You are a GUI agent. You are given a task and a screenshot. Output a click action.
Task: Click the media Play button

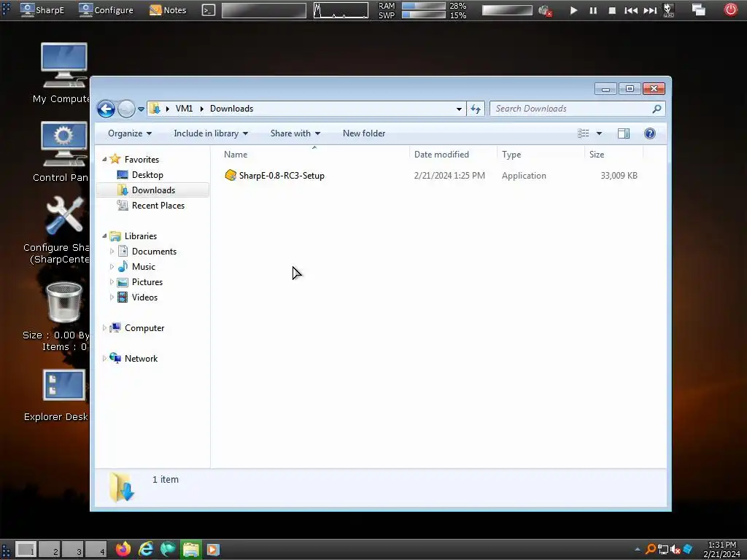pyautogui.click(x=573, y=10)
